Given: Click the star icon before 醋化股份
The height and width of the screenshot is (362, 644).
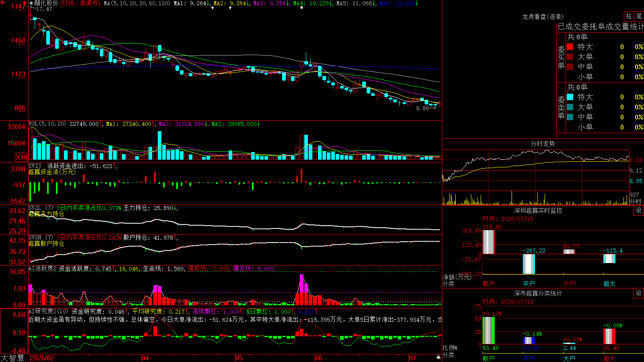Looking at the screenshot, I should pyautogui.click(x=31, y=3).
